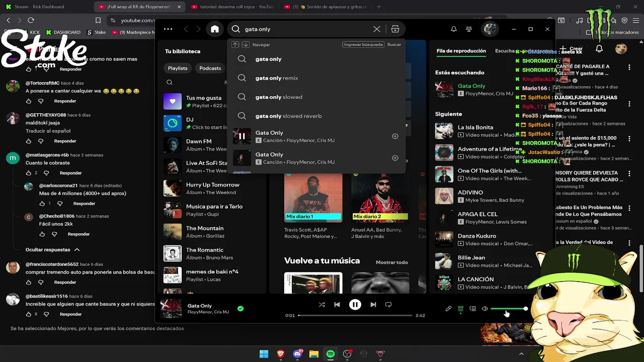Open the lyrics microphone icon
The width and height of the screenshot is (644, 362).
[448, 309]
